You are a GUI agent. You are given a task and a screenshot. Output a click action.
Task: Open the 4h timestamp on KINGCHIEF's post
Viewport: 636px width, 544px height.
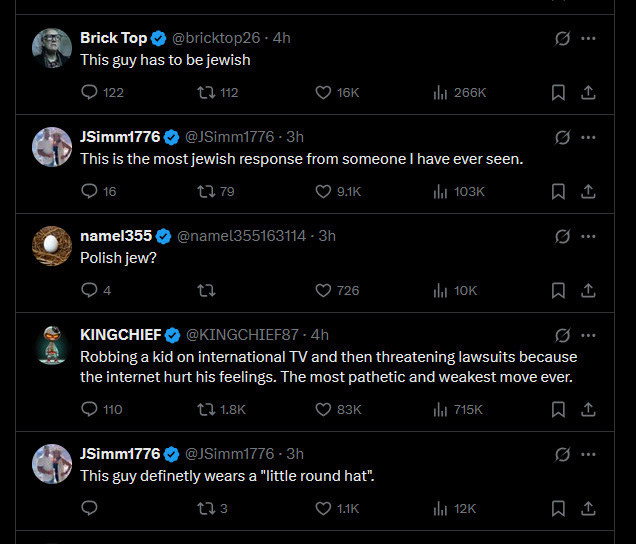[319, 335]
